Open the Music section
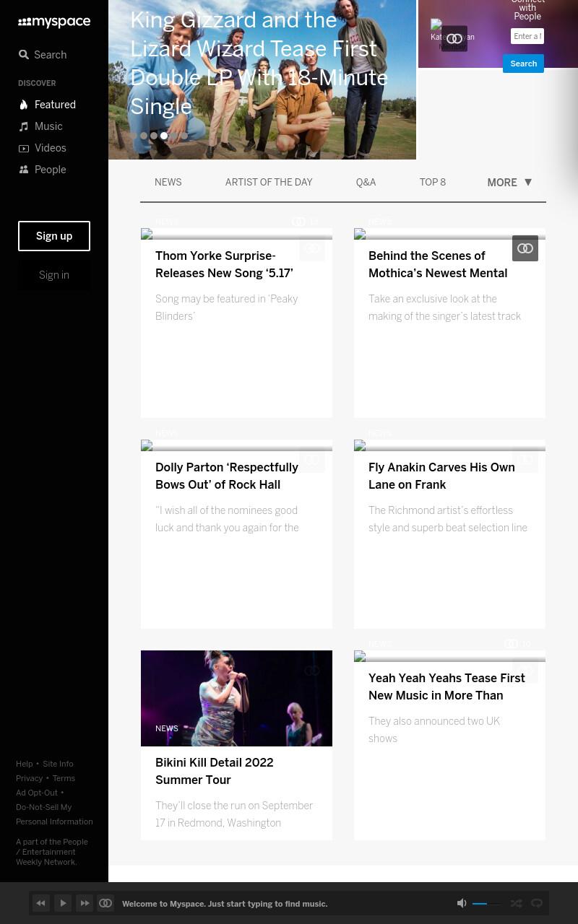 click(40, 126)
